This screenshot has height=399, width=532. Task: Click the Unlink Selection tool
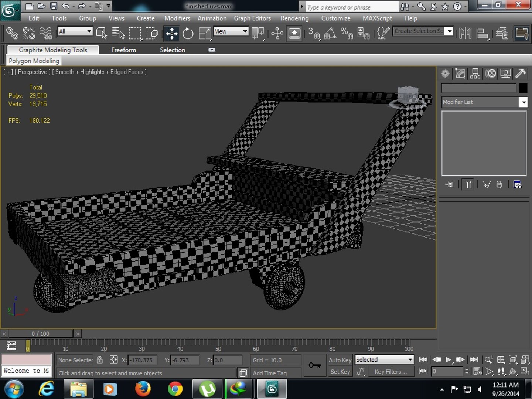pyautogui.click(x=29, y=34)
